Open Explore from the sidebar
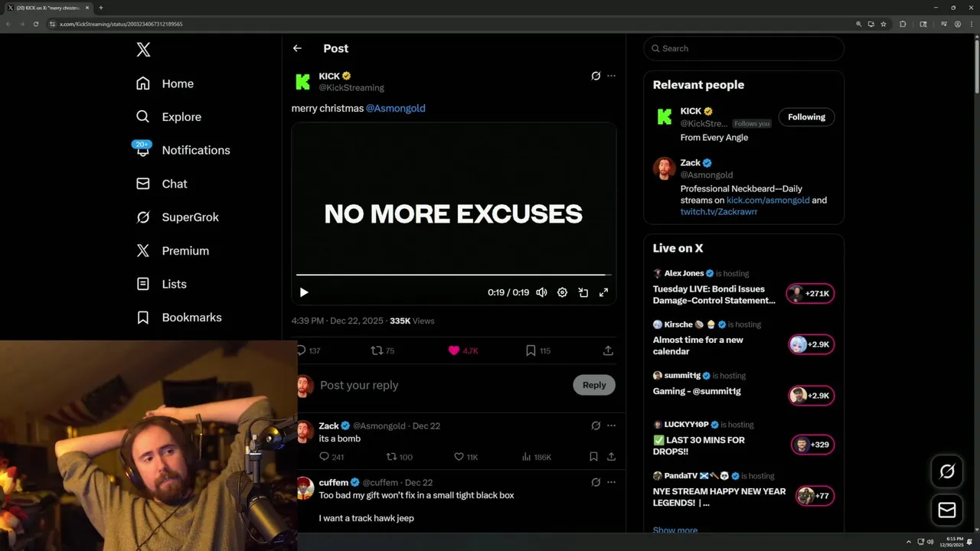Viewport: 980px width, 551px height. coord(169,117)
